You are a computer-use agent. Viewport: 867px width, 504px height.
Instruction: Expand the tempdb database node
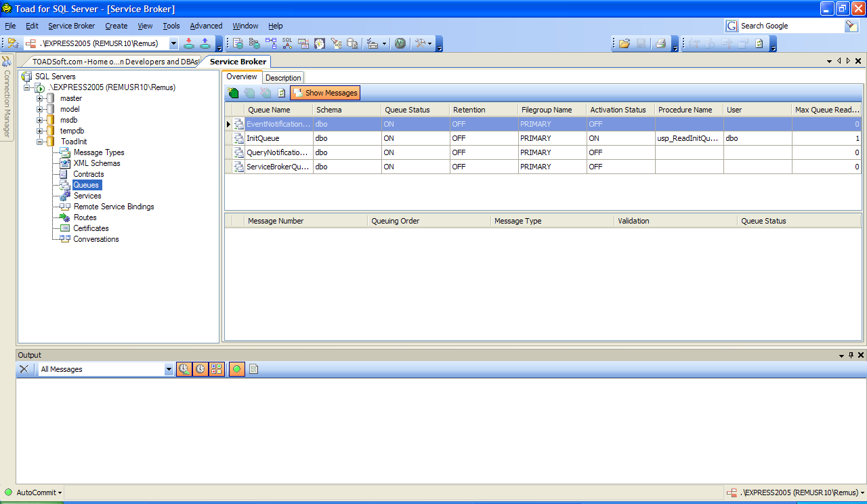pyautogui.click(x=40, y=131)
